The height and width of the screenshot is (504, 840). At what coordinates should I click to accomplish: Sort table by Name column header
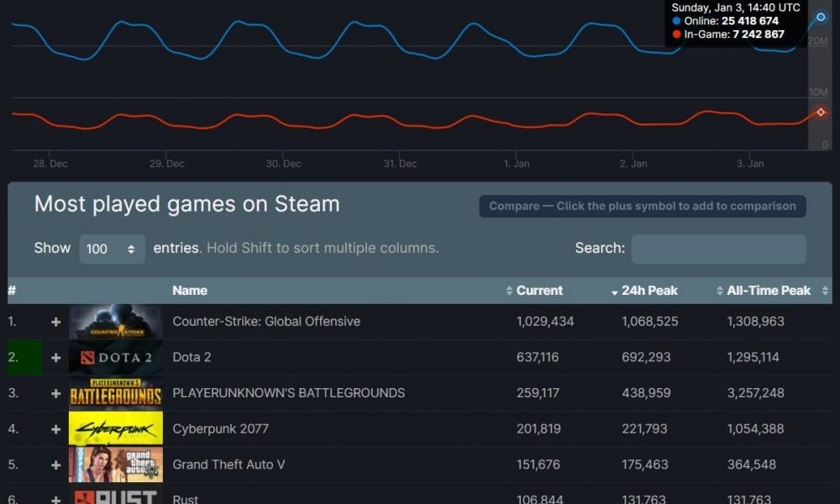pos(190,291)
